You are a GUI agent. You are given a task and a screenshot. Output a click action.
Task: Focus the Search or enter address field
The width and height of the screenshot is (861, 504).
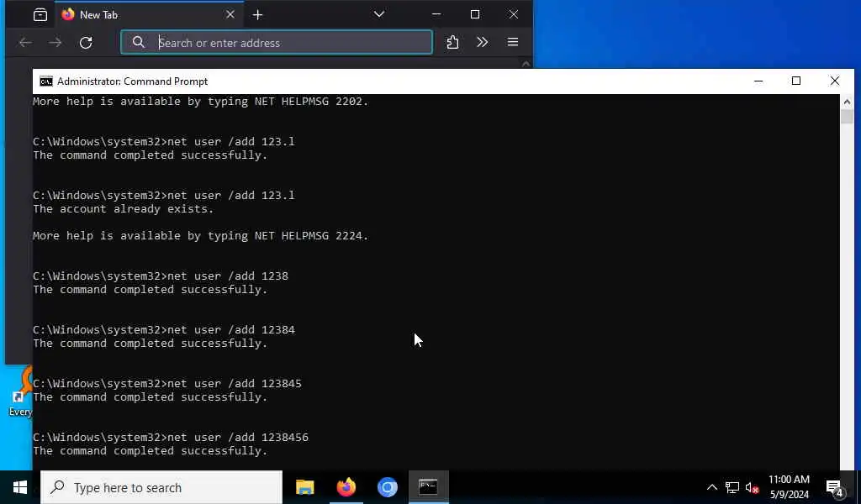click(x=277, y=42)
